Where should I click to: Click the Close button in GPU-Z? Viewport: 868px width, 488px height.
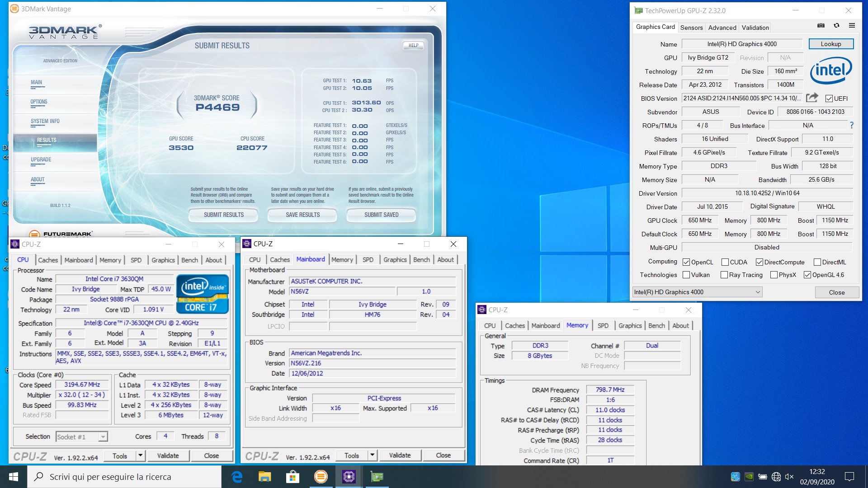(837, 292)
